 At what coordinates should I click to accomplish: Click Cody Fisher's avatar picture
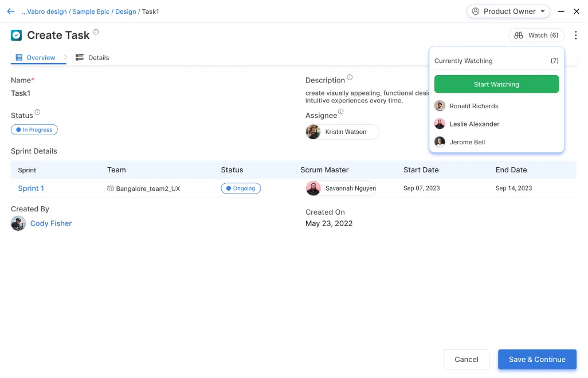click(x=18, y=223)
